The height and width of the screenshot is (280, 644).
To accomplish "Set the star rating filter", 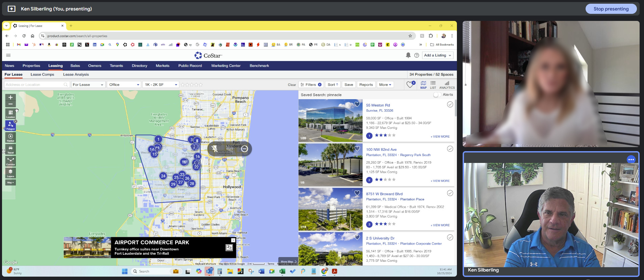I will click(x=191, y=85).
